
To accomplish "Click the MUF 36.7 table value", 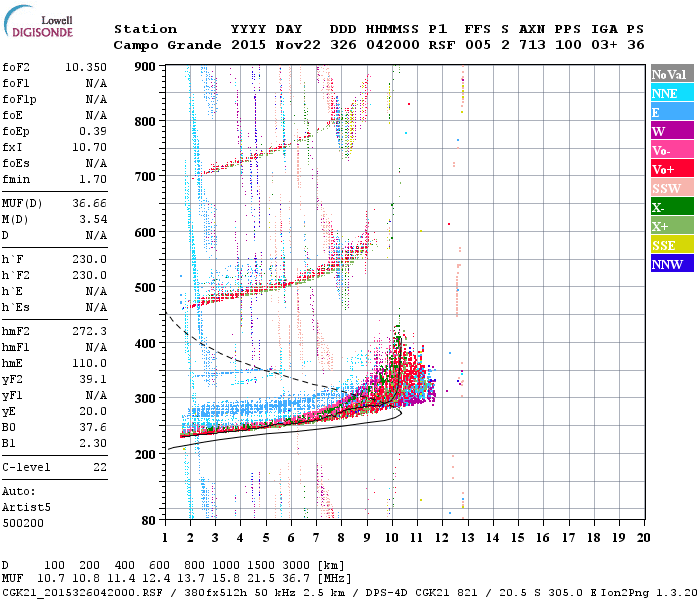I will (296, 579).
